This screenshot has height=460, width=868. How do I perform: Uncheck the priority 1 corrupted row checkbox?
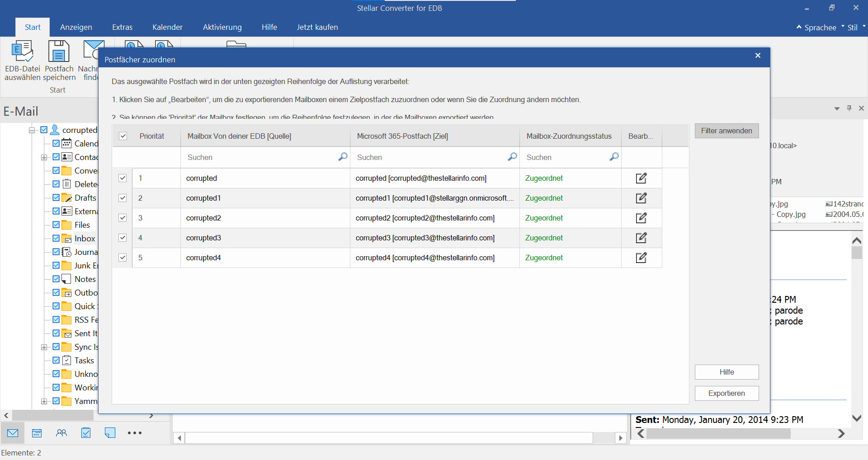123,178
